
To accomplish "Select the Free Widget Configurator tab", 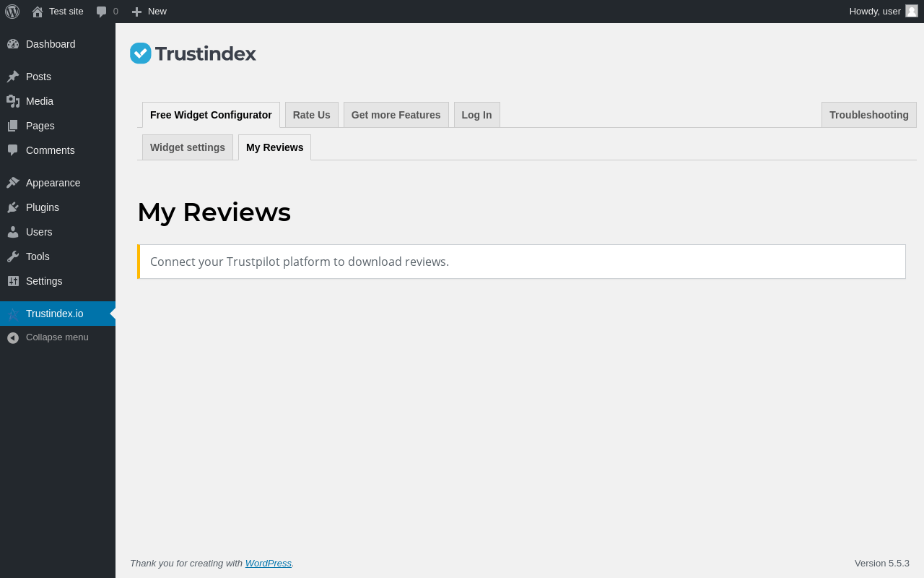I will (211, 115).
